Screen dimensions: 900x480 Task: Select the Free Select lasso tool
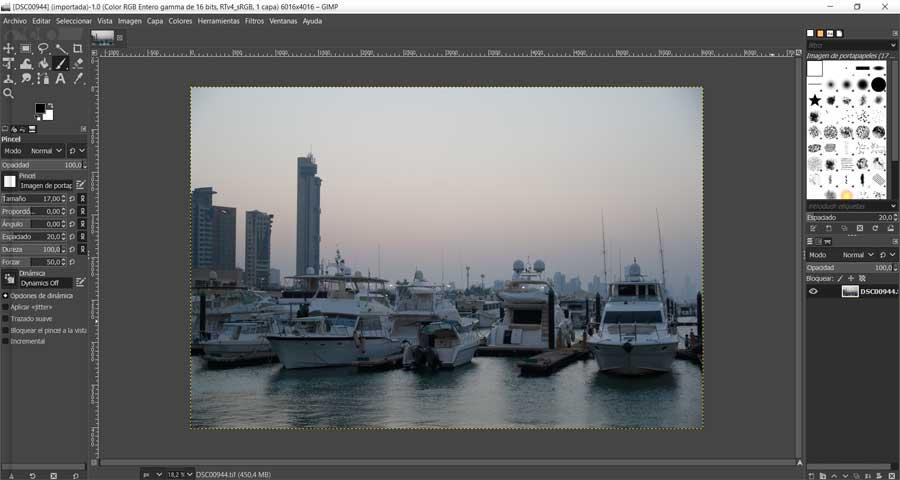(43, 48)
